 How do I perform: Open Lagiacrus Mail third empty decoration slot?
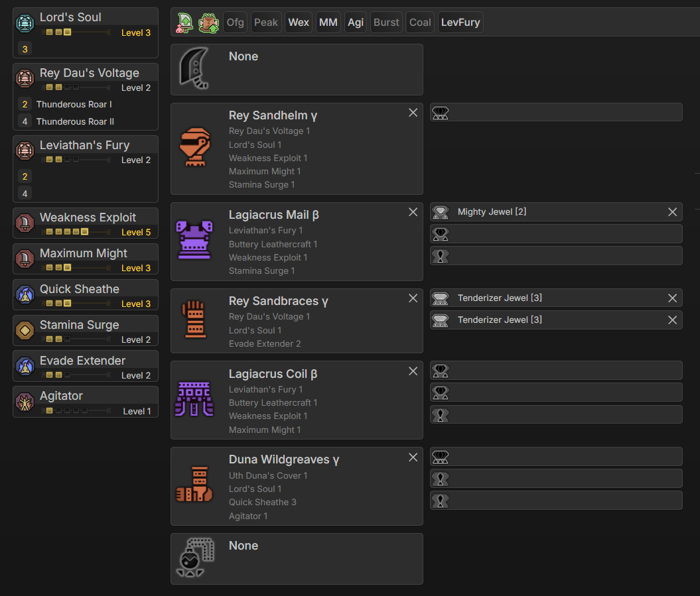click(x=556, y=256)
